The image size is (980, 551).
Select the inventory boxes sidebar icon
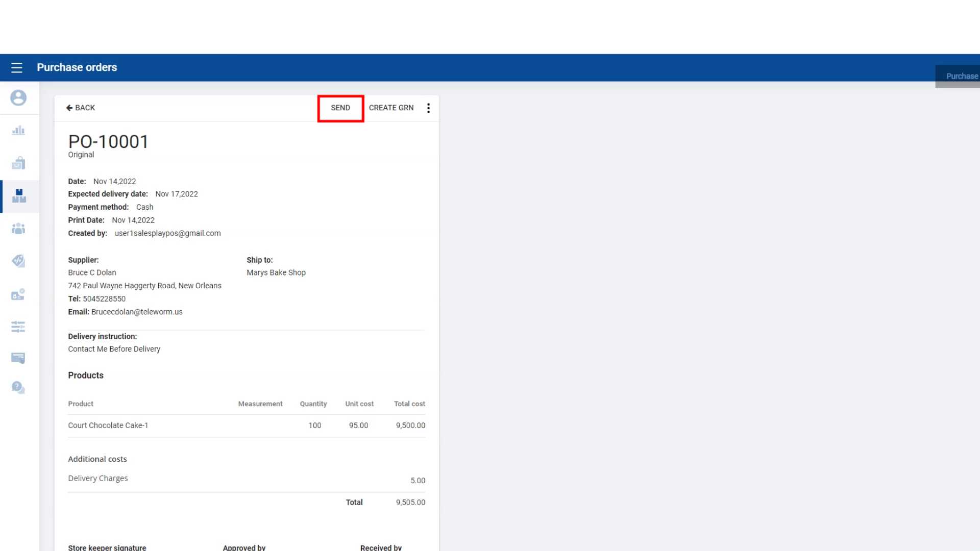click(x=19, y=196)
